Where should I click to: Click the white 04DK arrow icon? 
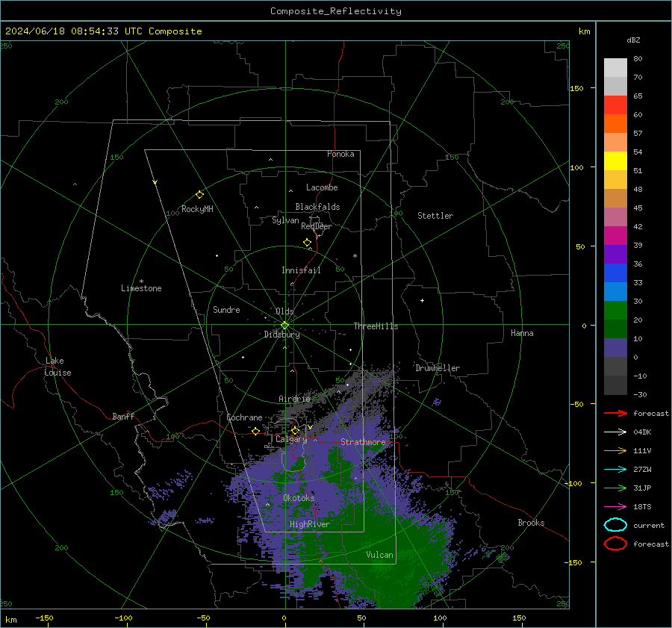[x=615, y=432]
